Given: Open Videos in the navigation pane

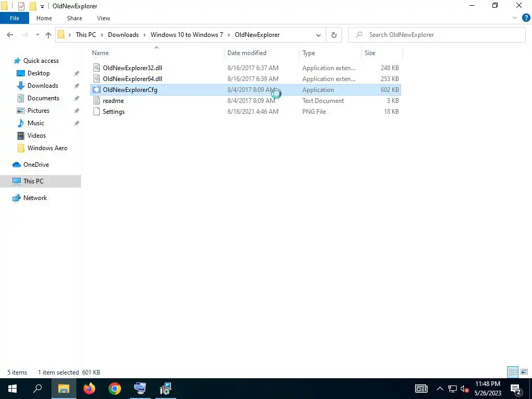Looking at the screenshot, I should click(x=36, y=136).
